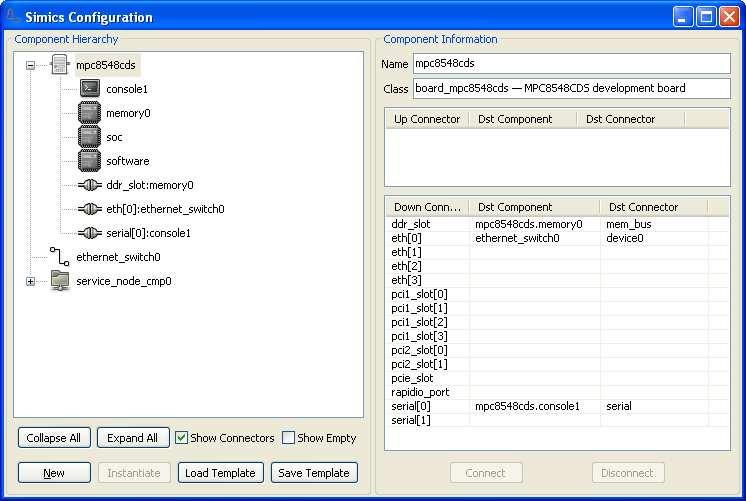
Task: Click the Disconnect button
Action: (628, 473)
